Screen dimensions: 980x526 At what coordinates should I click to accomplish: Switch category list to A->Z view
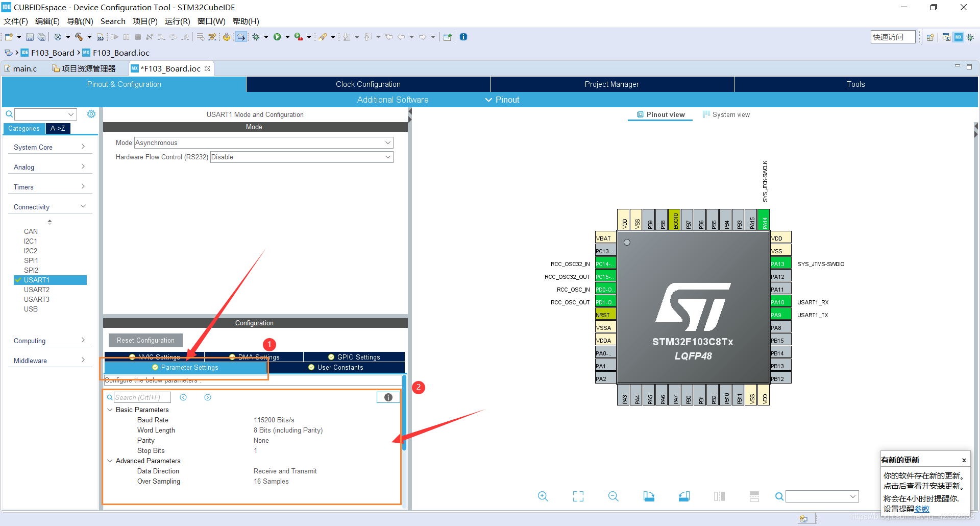(58, 129)
